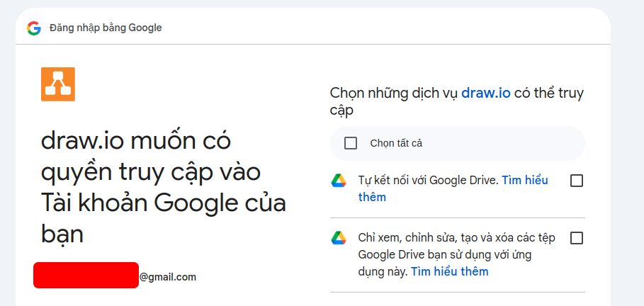Click the "Tự kết nối với Google Drive" description text

tap(428, 181)
